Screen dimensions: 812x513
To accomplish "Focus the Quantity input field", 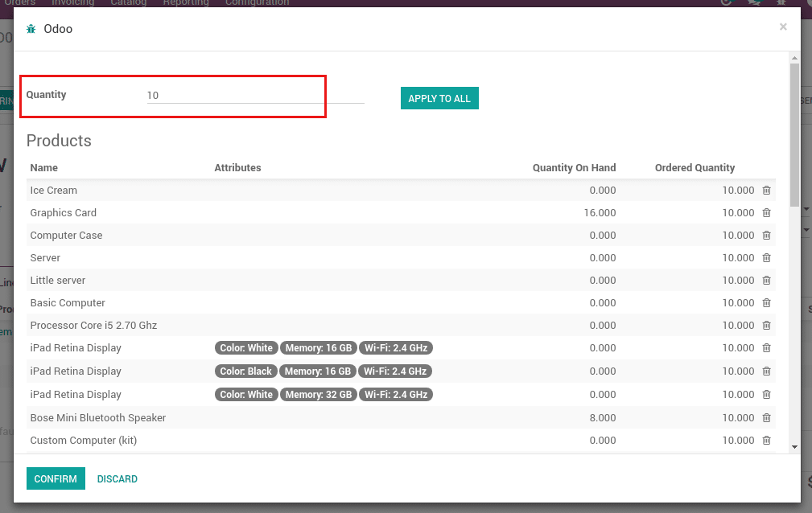I will tap(256, 95).
